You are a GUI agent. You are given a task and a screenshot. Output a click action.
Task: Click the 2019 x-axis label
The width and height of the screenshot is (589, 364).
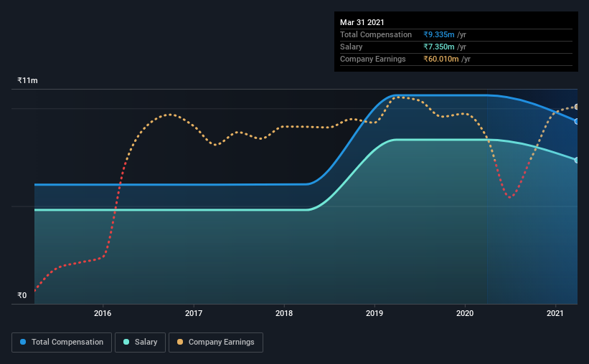374,313
